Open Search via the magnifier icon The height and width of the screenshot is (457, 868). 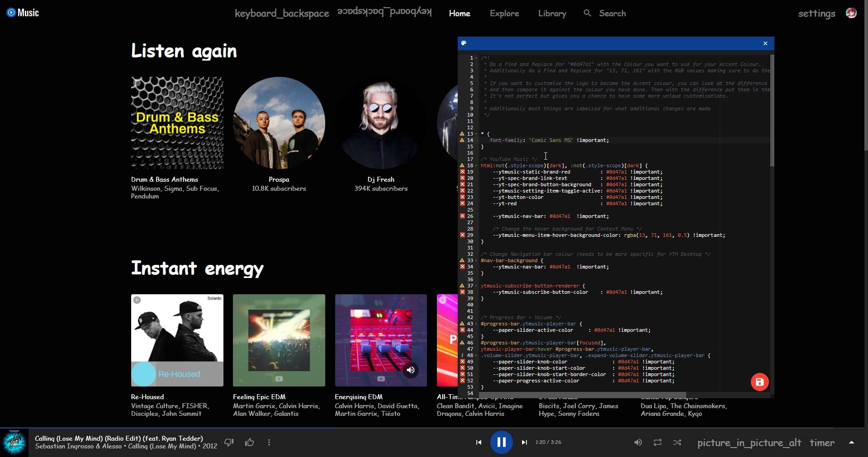(587, 13)
